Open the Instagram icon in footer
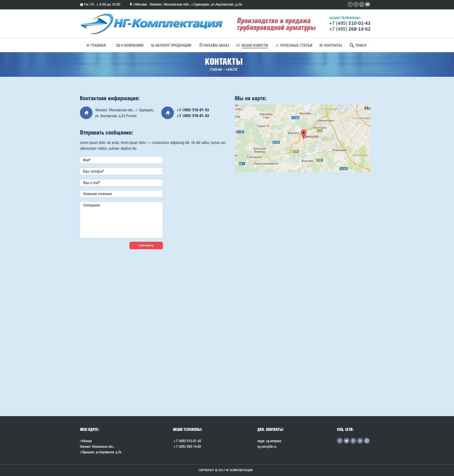 click(367, 441)
